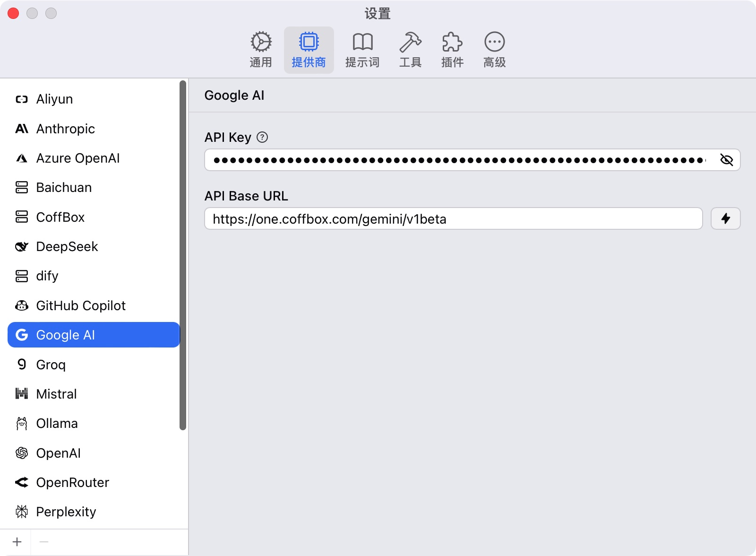Click the Aliyun provider icon

pyautogui.click(x=22, y=99)
